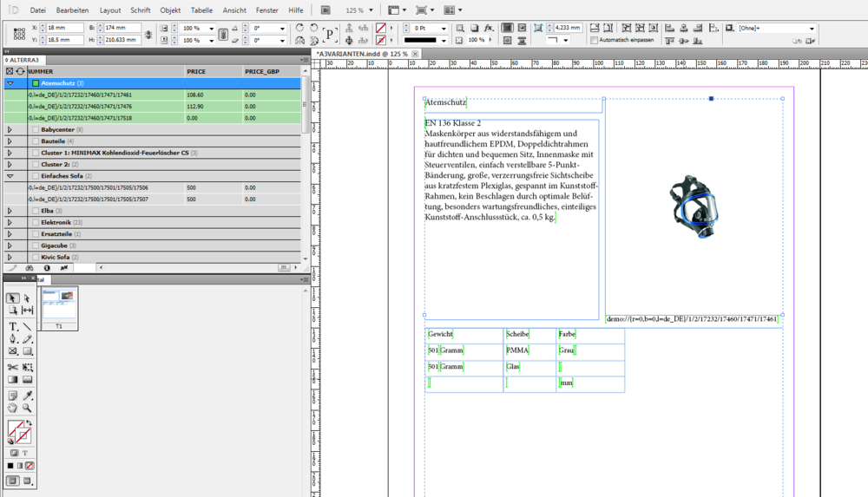Enable the Automatisch einpassen checkbox

594,40
